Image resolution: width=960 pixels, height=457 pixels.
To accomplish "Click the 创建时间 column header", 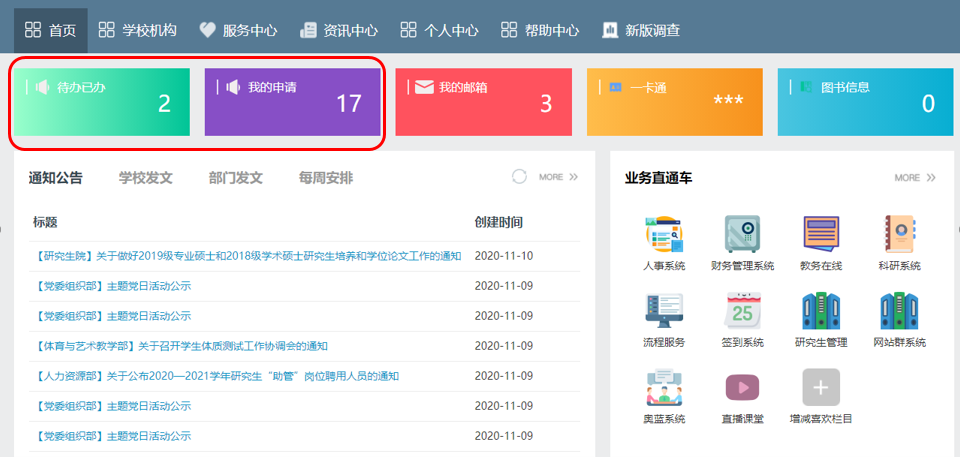I will [498, 222].
